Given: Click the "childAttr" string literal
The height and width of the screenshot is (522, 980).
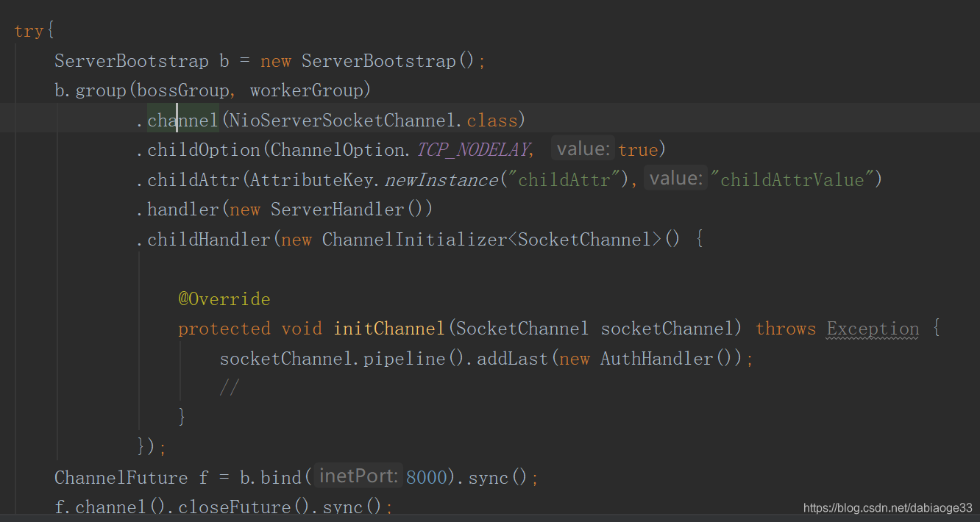Looking at the screenshot, I should point(565,180).
